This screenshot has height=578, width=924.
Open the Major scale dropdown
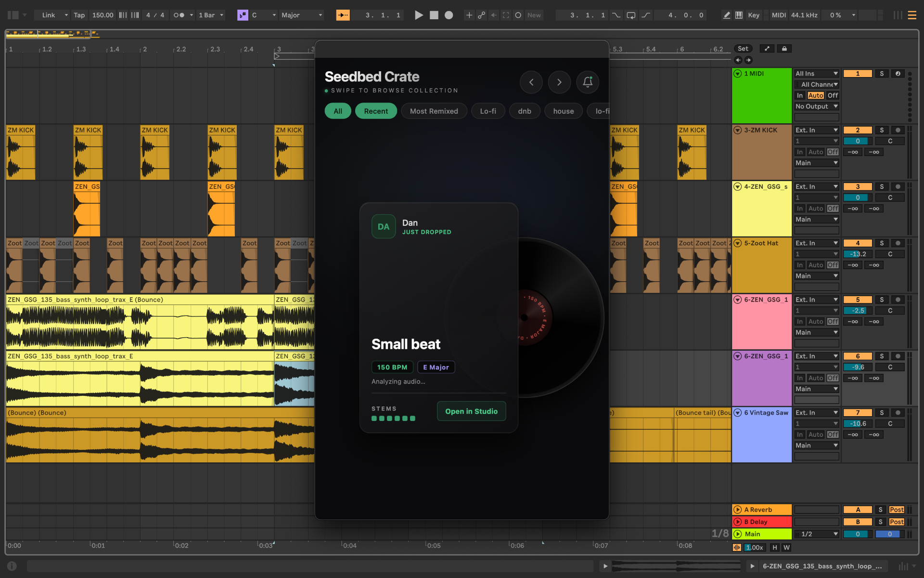point(302,15)
